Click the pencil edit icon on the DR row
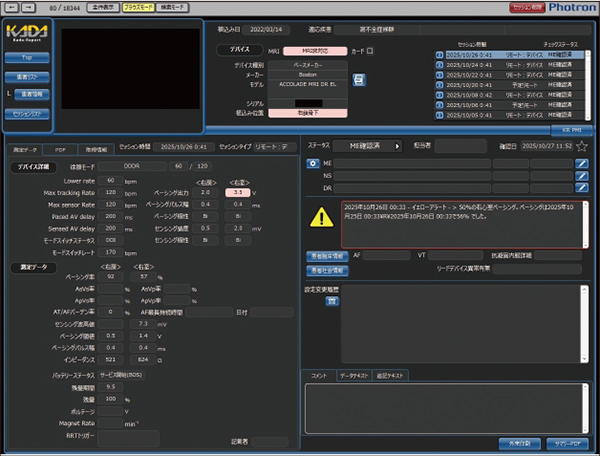Viewport: 600px width, 456px height. pos(583,187)
